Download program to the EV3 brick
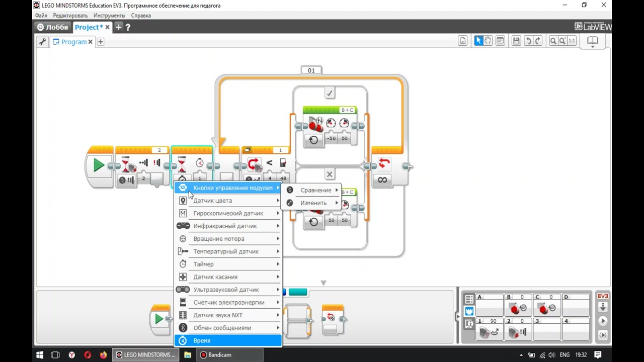This screenshot has width=644, height=362. coord(602,307)
